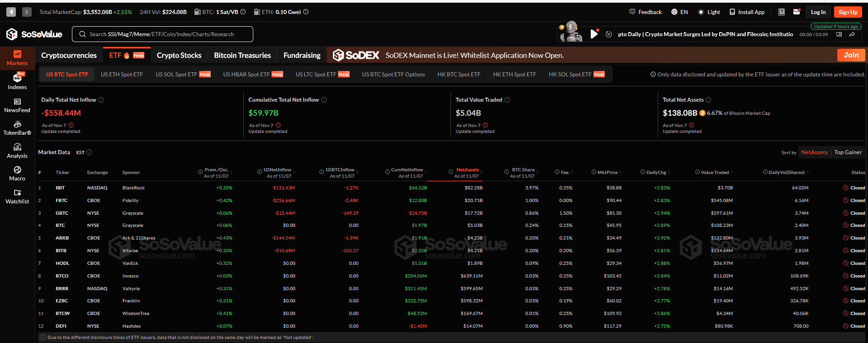The height and width of the screenshot is (343, 868).
Task: Open Install App option
Action: (747, 12)
